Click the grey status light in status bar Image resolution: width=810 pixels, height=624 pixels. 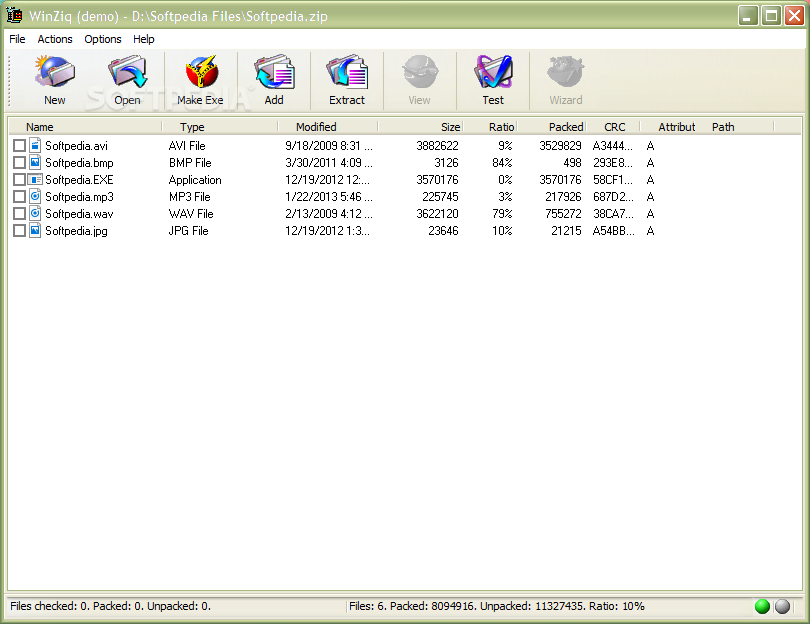click(782, 606)
